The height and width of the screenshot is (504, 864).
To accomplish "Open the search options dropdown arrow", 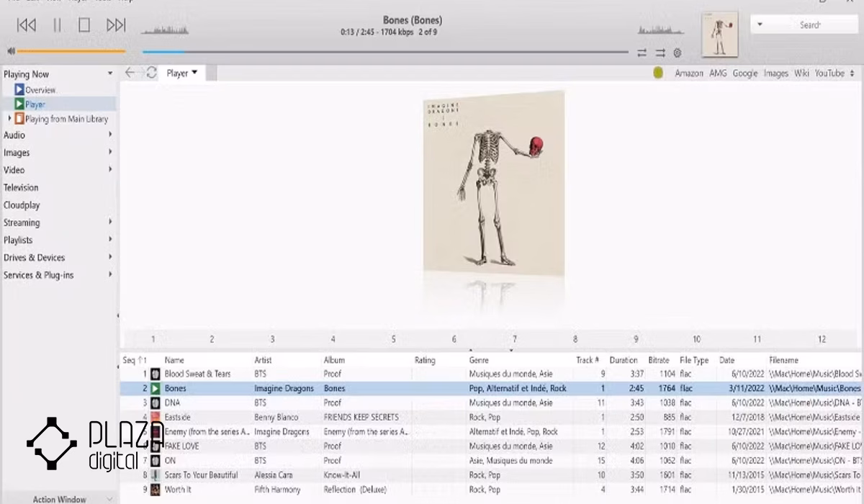I will [760, 24].
